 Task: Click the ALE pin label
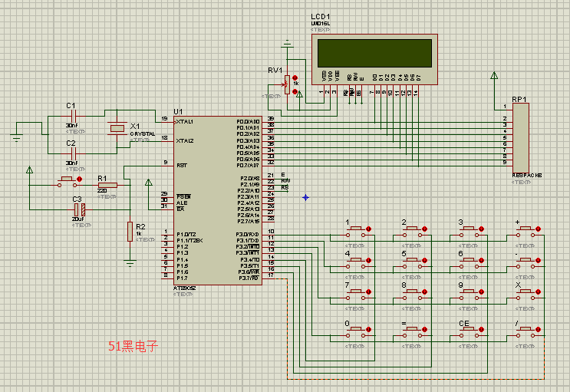[182, 203]
